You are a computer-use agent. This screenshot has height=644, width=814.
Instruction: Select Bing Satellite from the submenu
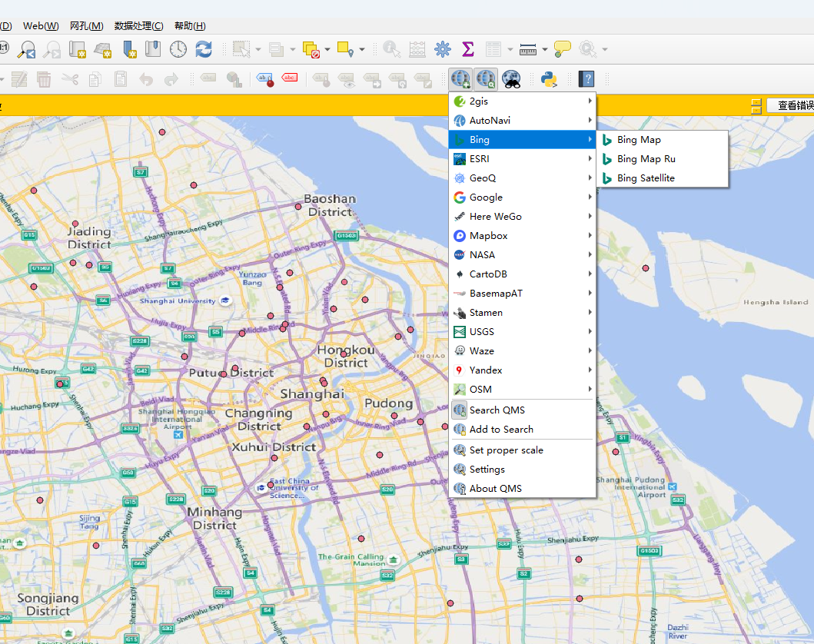click(646, 178)
